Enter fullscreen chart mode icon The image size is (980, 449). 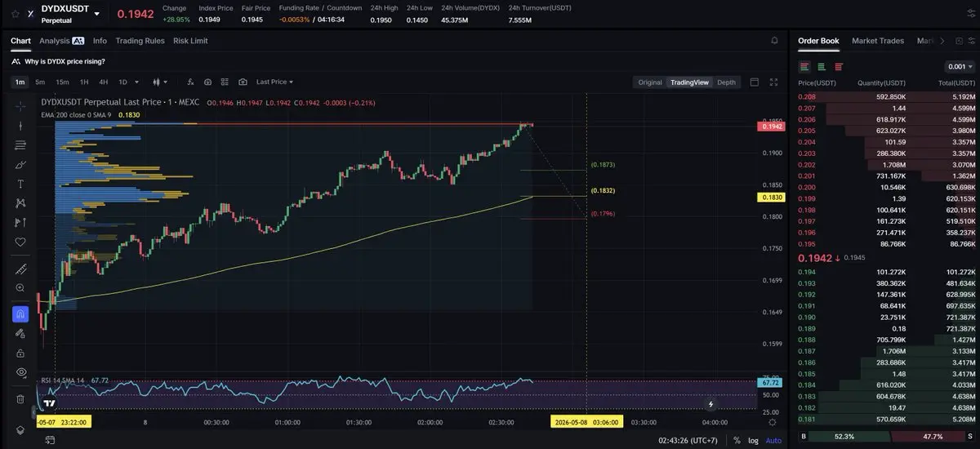(x=774, y=82)
